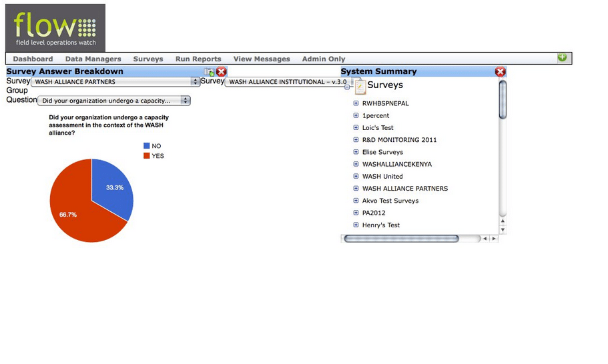Open the Admin Only menu
The width and height of the screenshot is (608, 364).
(x=324, y=59)
